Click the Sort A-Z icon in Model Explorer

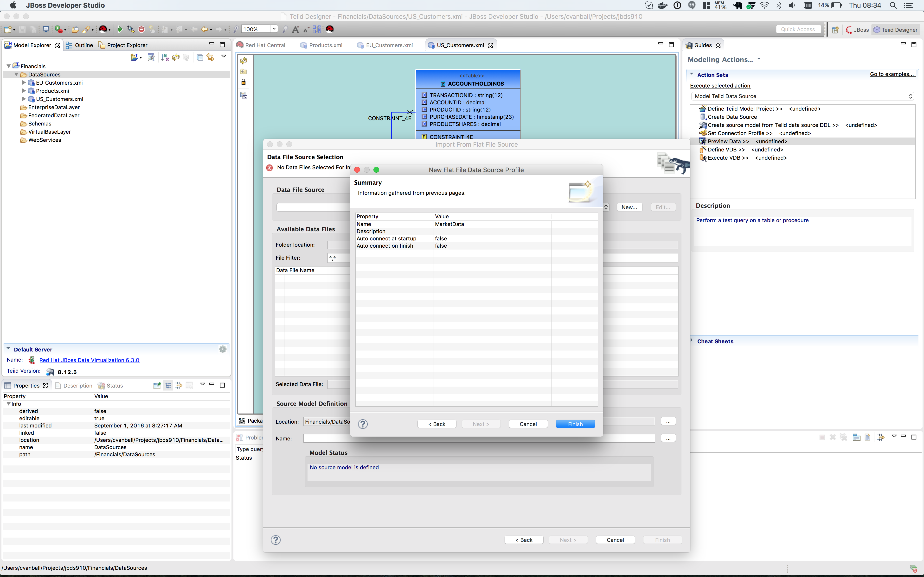pyautogui.click(x=165, y=57)
